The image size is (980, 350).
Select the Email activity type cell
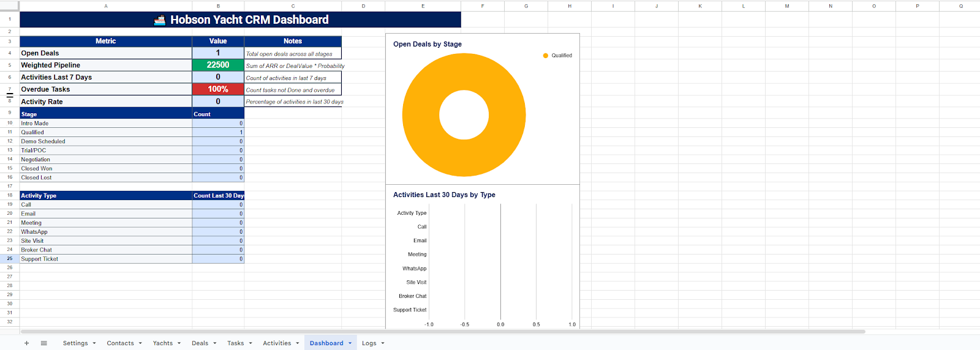coord(106,214)
